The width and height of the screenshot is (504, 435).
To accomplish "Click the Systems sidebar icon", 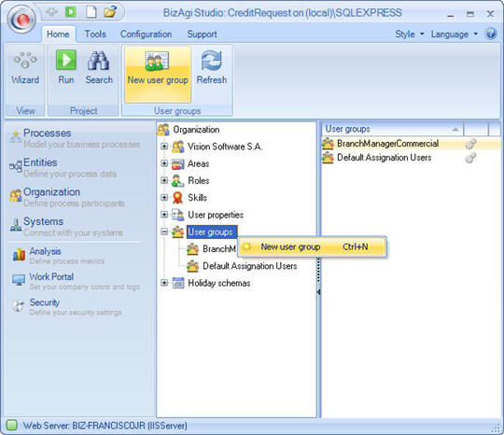I will (15, 225).
